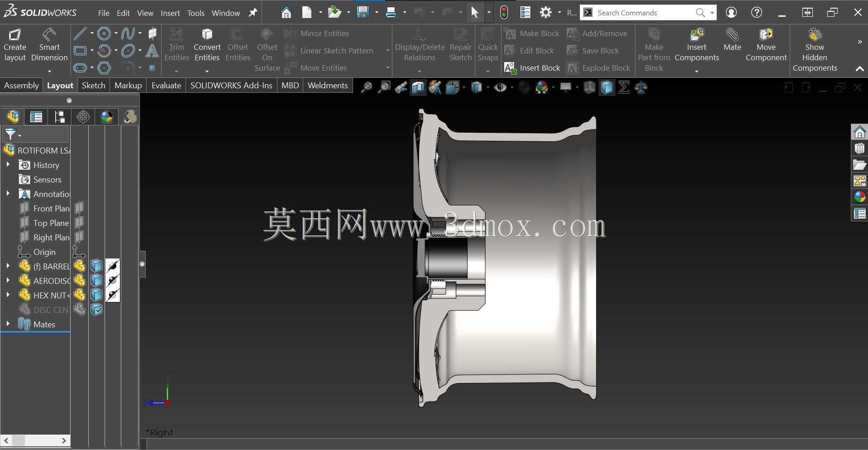Toggle hide/show for BARREL component

(80, 266)
